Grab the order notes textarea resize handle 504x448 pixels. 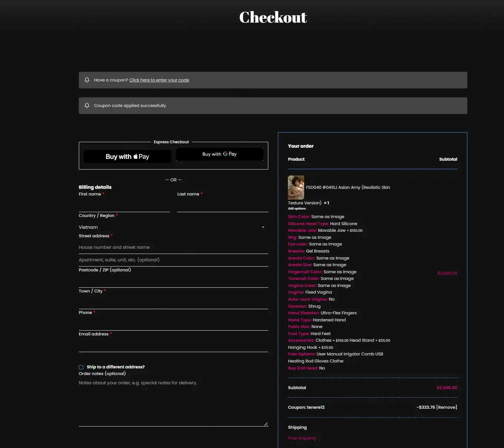pyautogui.click(x=266, y=424)
